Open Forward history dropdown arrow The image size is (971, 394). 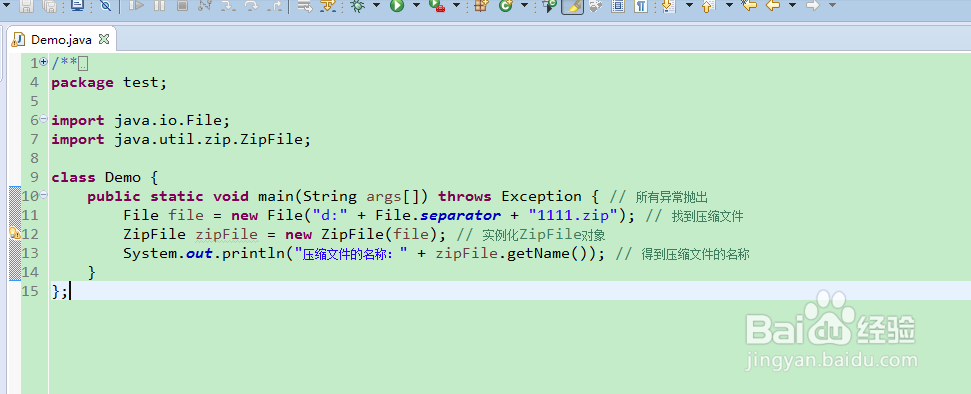coord(833,6)
